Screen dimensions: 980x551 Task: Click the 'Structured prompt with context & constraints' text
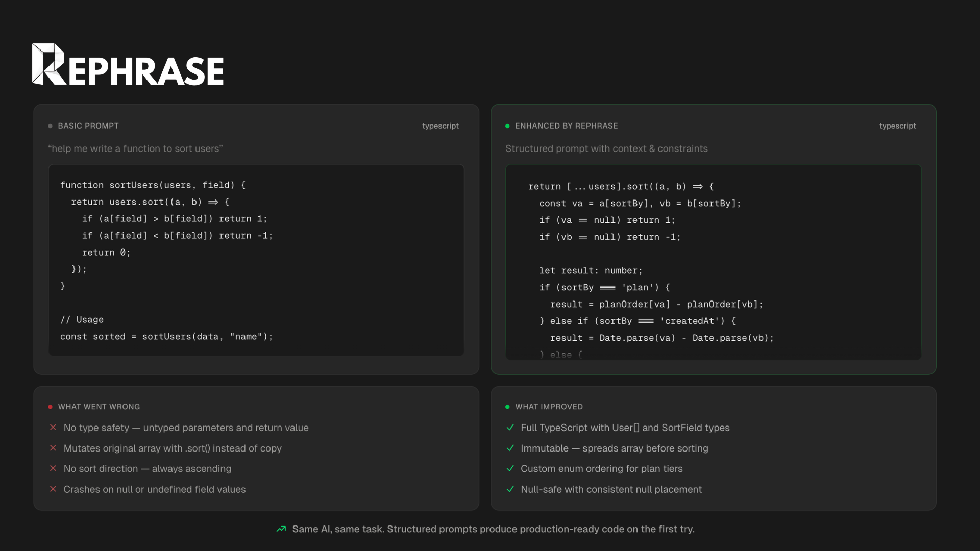tap(606, 148)
